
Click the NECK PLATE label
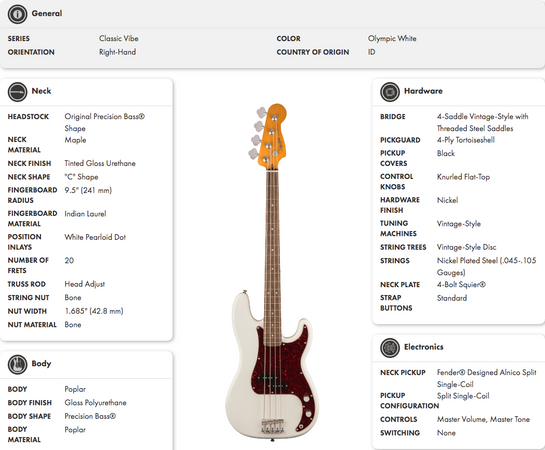coord(400,285)
